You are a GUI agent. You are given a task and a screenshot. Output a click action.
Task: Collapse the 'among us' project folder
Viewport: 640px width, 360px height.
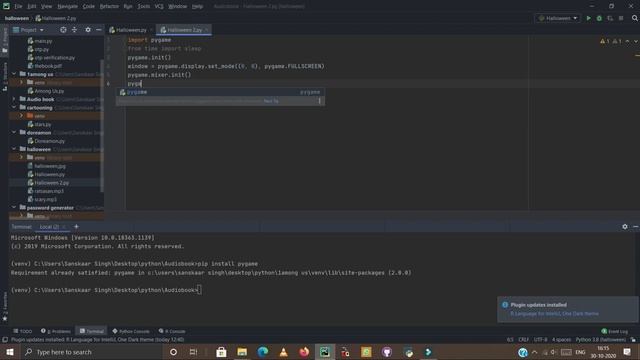tap(14, 74)
